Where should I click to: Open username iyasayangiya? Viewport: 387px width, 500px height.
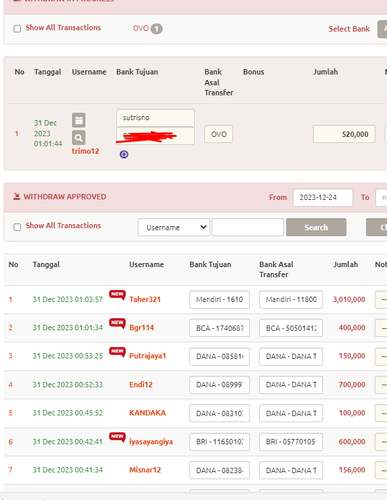click(151, 442)
